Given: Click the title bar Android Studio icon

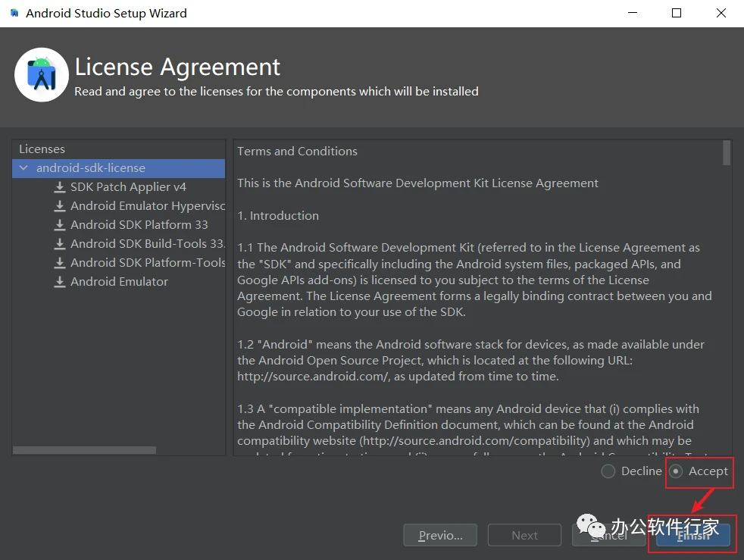Looking at the screenshot, I should 14,13.
